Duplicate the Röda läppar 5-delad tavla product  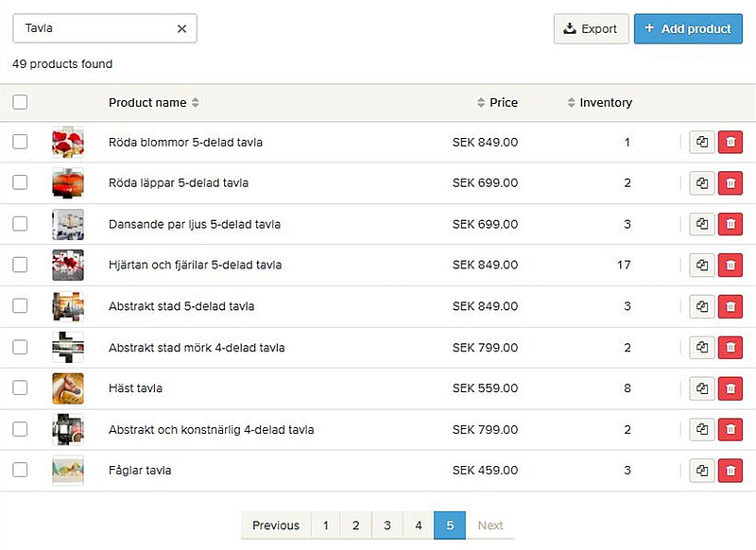click(x=702, y=183)
